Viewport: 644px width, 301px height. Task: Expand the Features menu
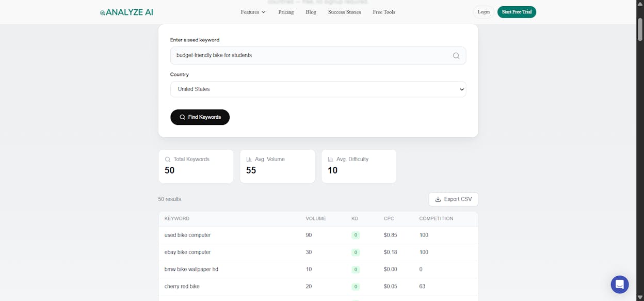click(253, 12)
